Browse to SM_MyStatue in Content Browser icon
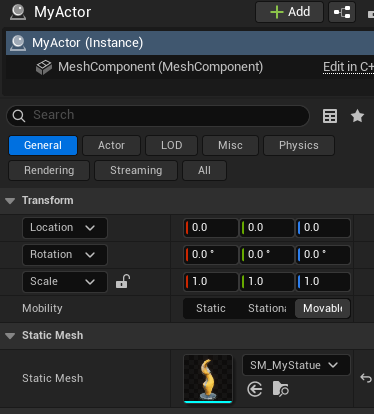Viewport: 374px width, 414px height. (x=280, y=389)
